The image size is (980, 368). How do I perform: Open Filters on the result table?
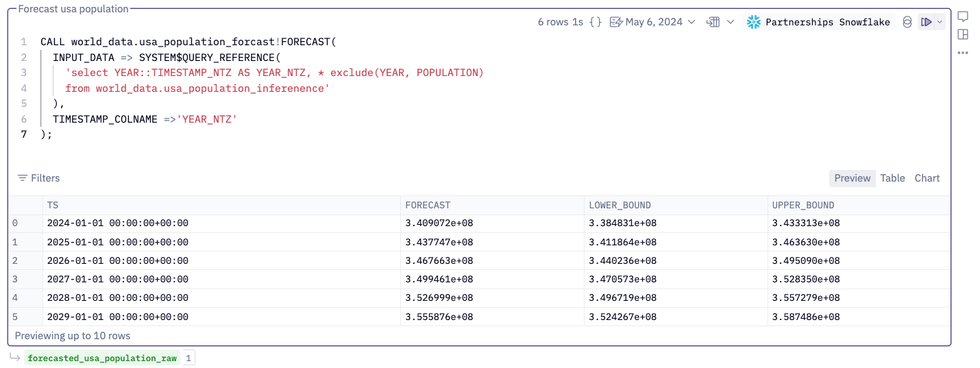[39, 178]
